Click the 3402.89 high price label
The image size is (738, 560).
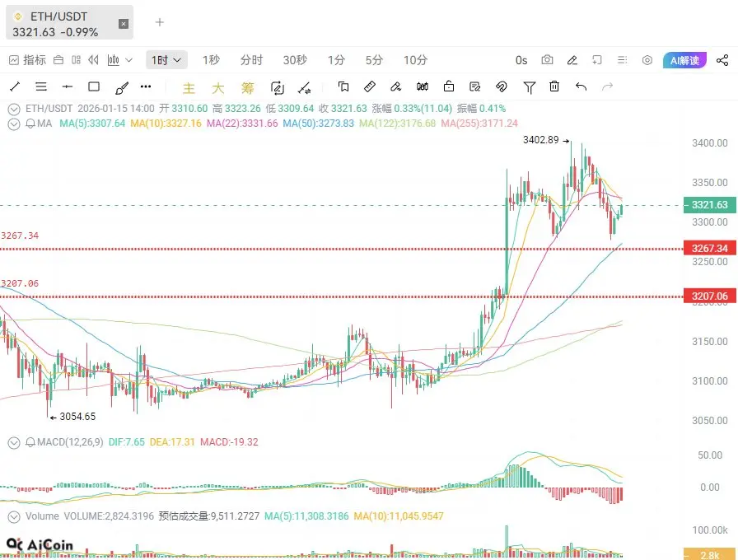[541, 140]
